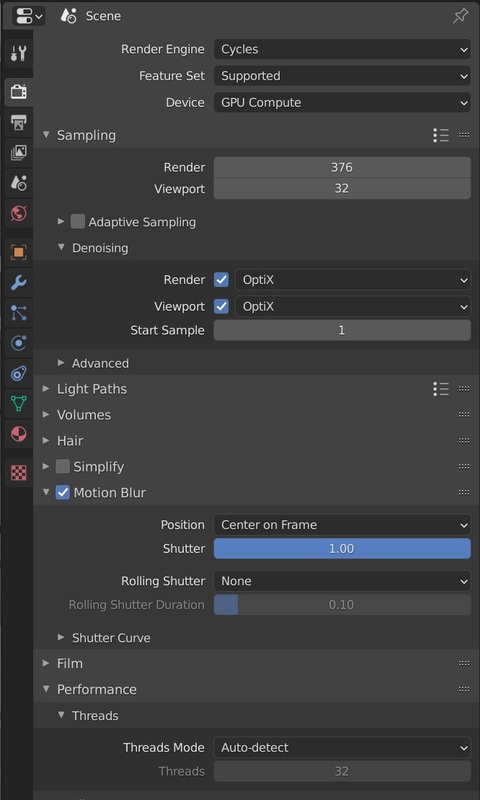Open the Material properties tab
This screenshot has width=480, height=800.
18,434
